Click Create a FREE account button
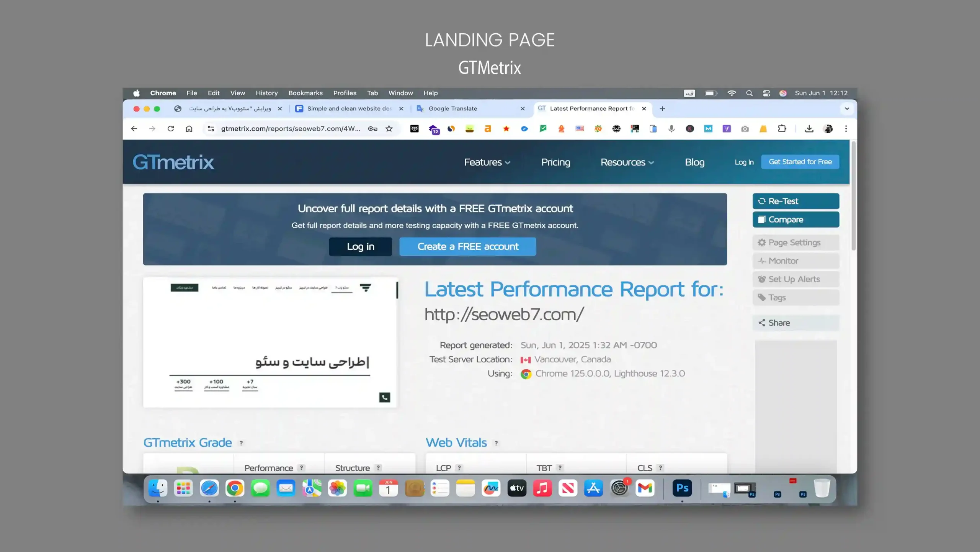 pyautogui.click(x=468, y=247)
